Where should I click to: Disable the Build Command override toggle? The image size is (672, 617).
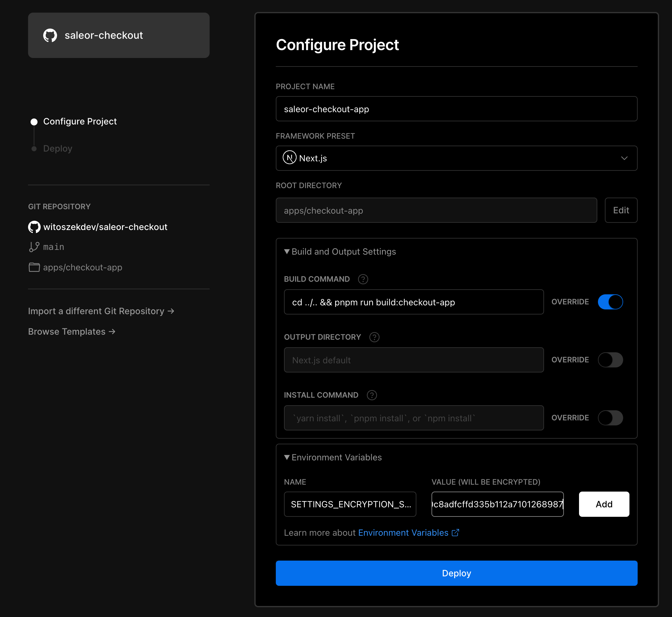point(610,302)
